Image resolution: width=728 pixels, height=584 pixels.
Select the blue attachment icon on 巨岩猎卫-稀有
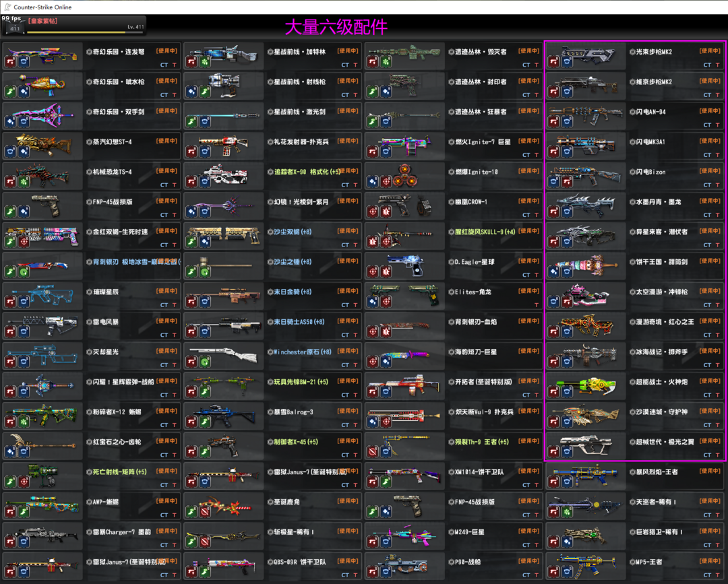coord(565,542)
